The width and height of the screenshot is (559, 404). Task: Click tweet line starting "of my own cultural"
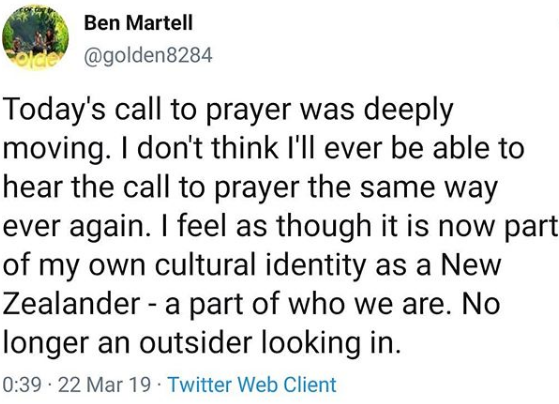252,266
